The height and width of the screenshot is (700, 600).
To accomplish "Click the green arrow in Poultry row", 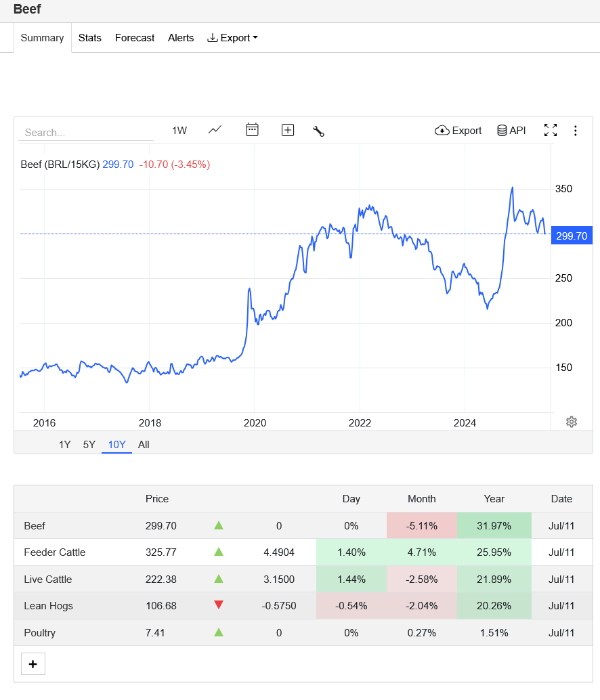I will click(219, 632).
